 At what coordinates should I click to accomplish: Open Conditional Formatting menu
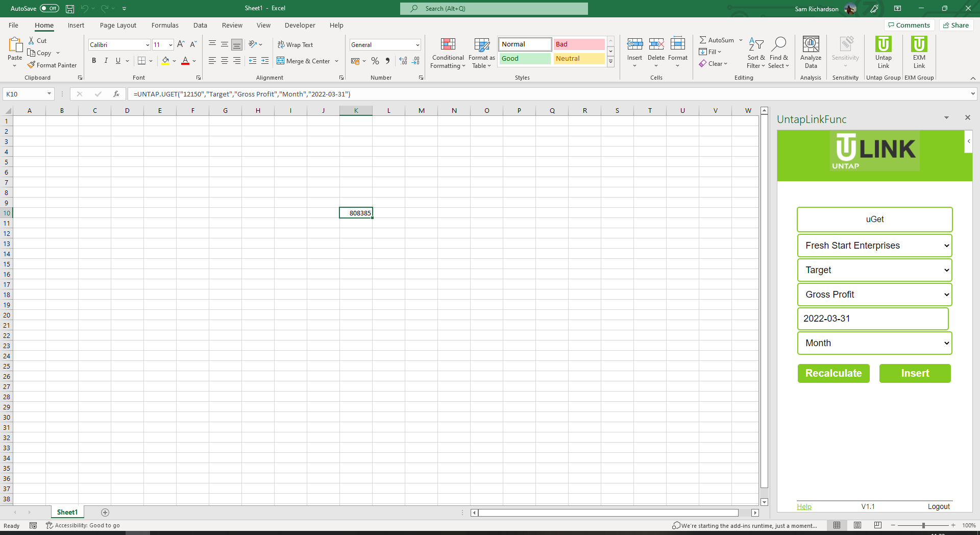[448, 53]
